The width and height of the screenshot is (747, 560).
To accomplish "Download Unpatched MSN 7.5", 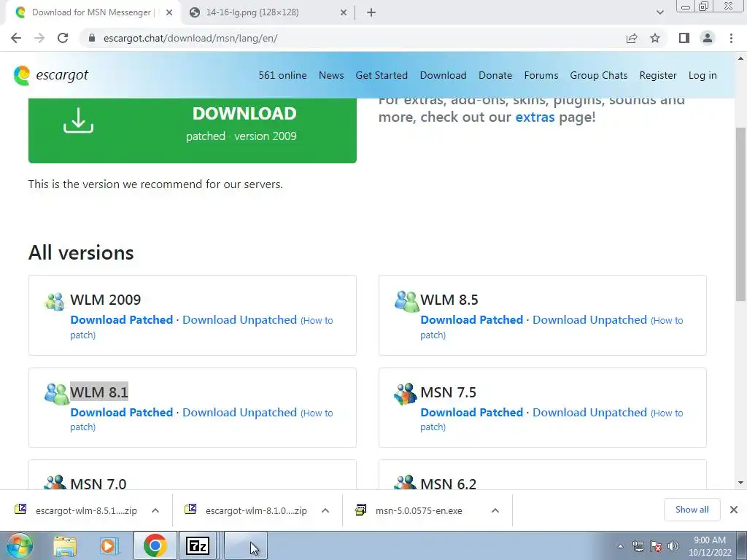I will pyautogui.click(x=589, y=413).
